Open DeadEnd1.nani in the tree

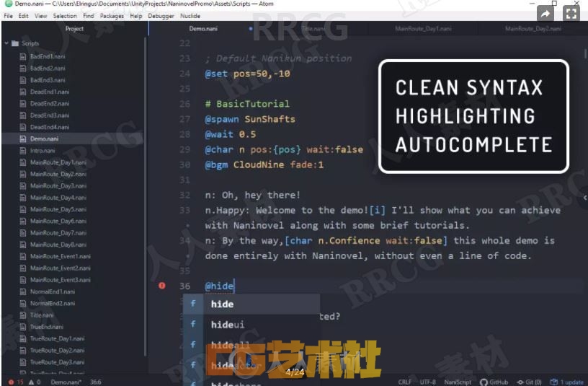click(49, 92)
